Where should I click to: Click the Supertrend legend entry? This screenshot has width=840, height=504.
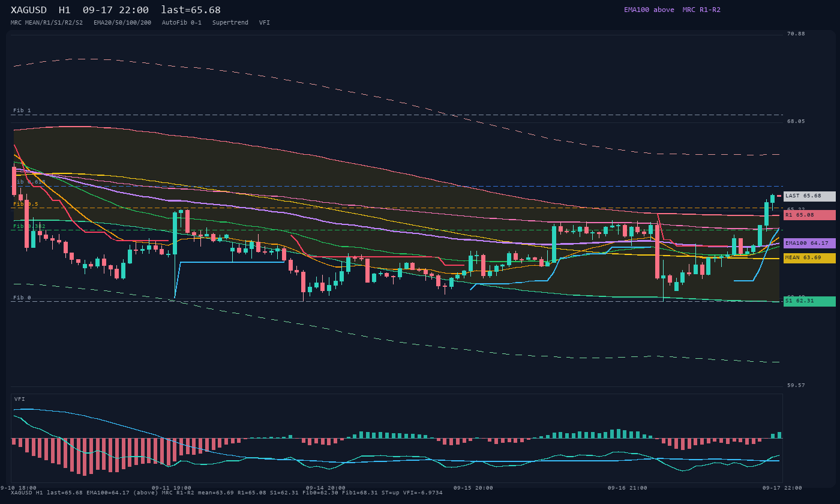click(230, 23)
